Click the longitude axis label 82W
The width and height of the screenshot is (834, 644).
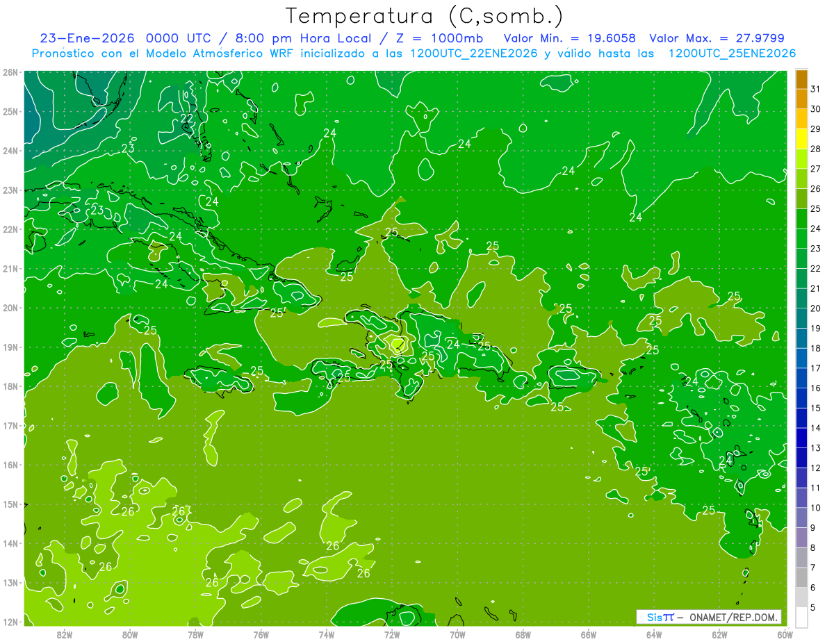pos(64,634)
